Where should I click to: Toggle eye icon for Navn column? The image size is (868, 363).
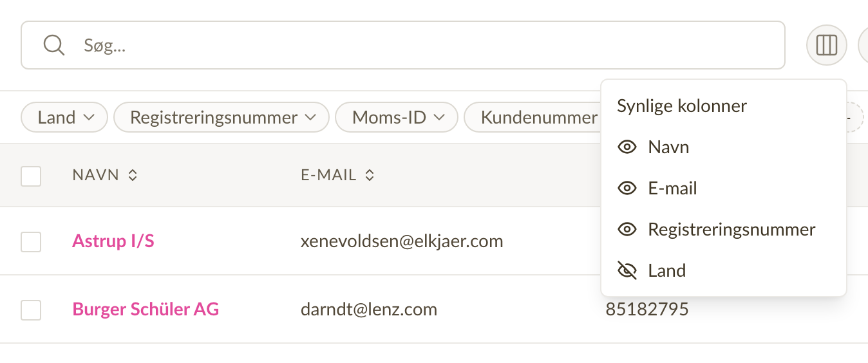pyautogui.click(x=627, y=147)
